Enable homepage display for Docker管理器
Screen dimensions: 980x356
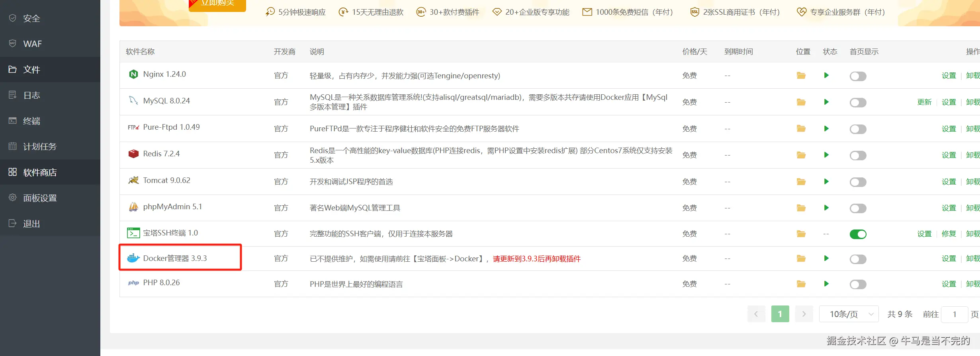[858, 259]
